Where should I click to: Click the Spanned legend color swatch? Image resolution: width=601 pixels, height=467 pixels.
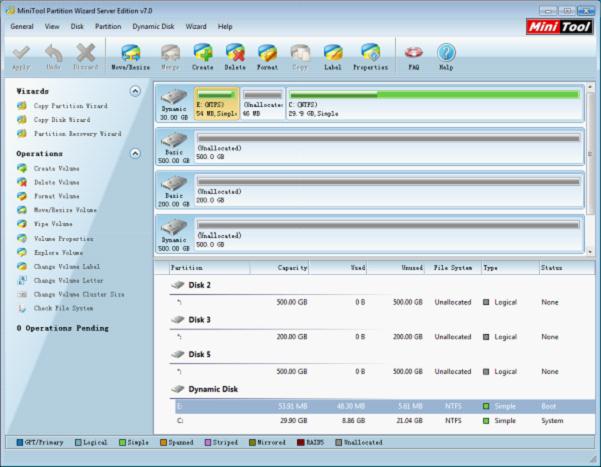tap(164, 442)
